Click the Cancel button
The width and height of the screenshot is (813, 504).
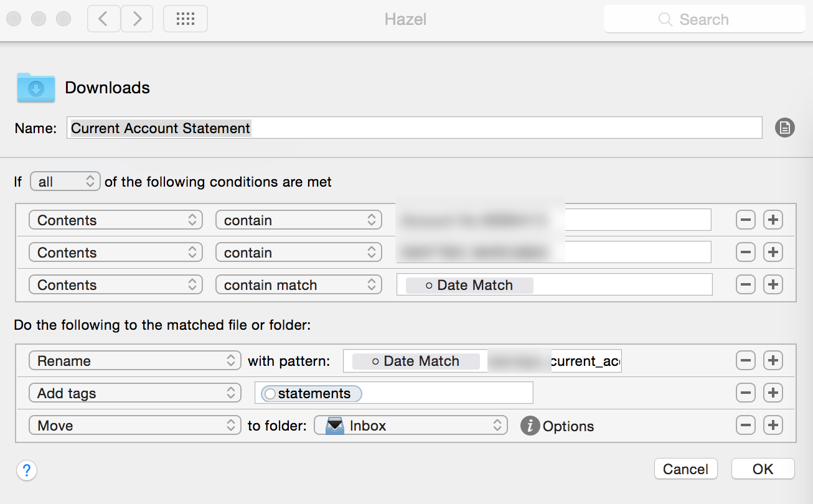pos(686,469)
